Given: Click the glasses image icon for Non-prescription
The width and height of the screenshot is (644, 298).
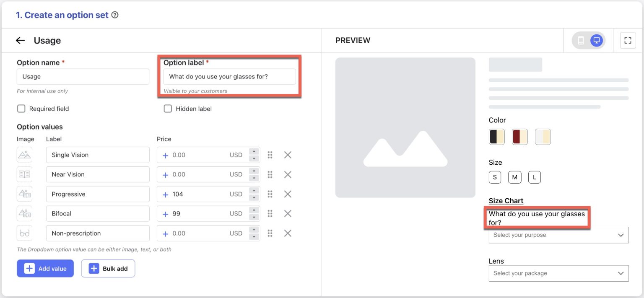Looking at the screenshot, I should pos(24,233).
